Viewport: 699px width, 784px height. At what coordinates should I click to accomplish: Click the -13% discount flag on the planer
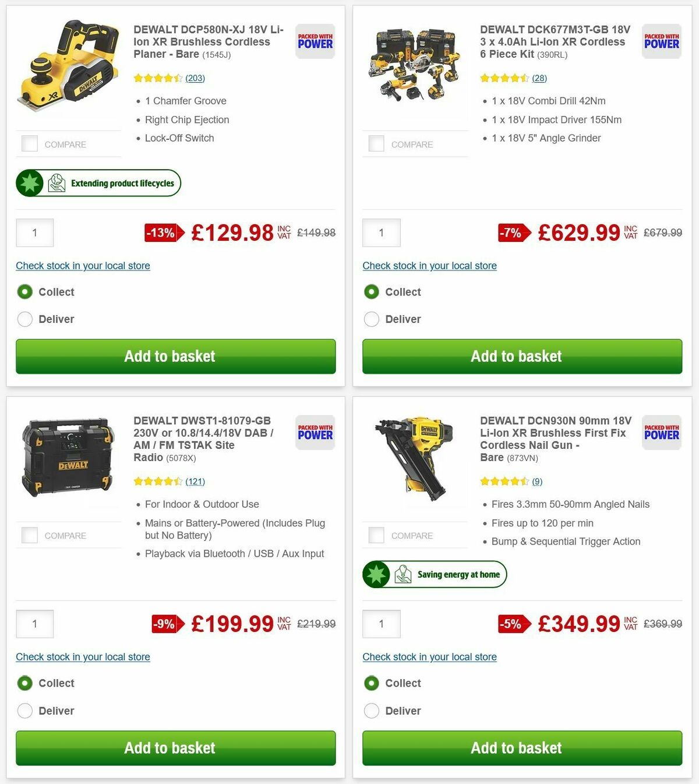pos(161,233)
